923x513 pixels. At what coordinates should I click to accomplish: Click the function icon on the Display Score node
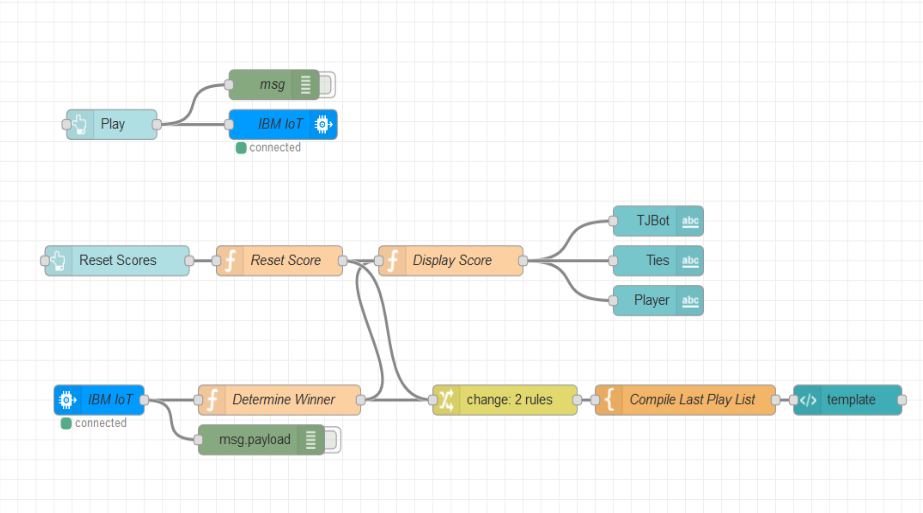pyautogui.click(x=391, y=261)
